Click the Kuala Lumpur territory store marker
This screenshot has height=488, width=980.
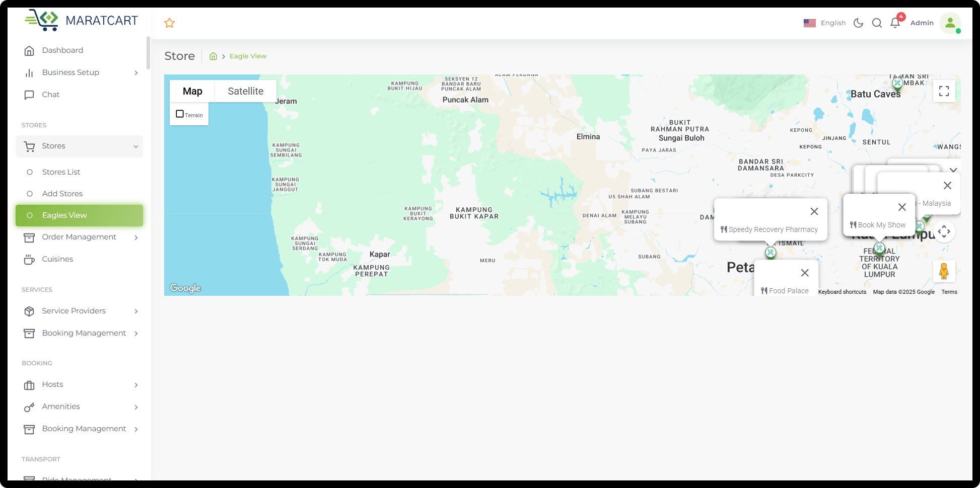pyautogui.click(x=879, y=249)
